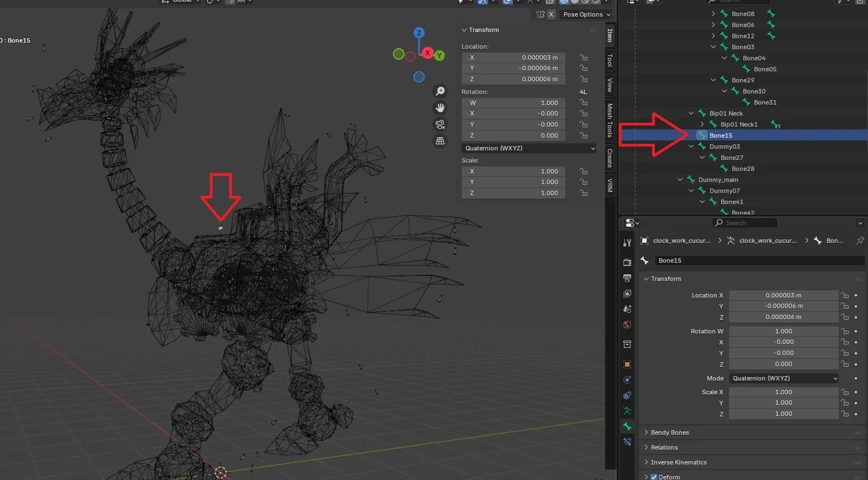
Task: Select Bone31 in the outliner
Action: point(765,102)
